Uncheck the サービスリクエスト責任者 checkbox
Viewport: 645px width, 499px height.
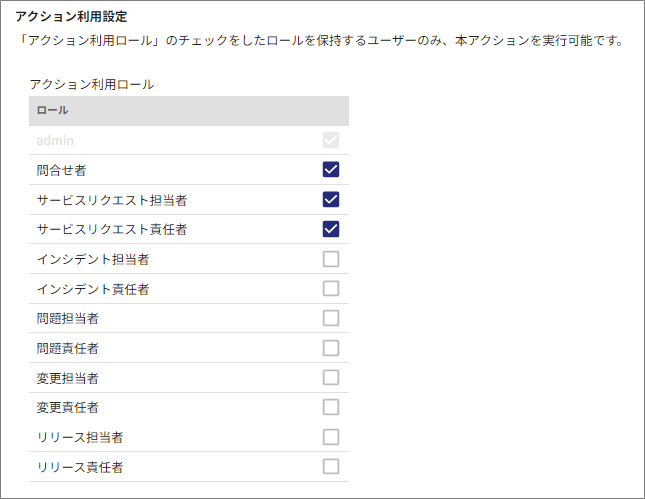[x=331, y=229]
